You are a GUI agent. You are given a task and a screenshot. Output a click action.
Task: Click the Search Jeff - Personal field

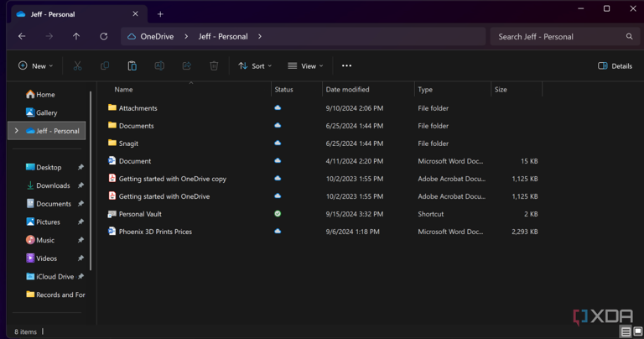click(565, 37)
